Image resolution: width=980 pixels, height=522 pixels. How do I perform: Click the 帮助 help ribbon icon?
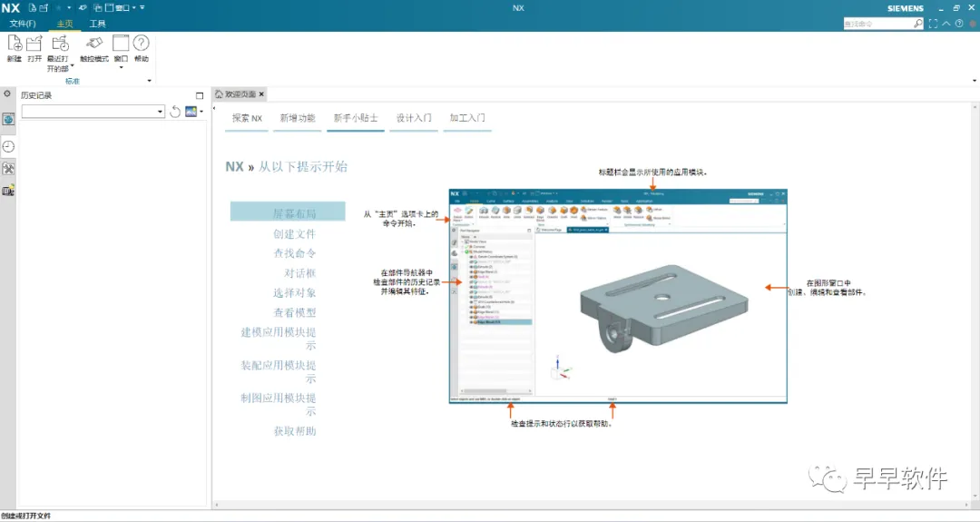(x=142, y=44)
